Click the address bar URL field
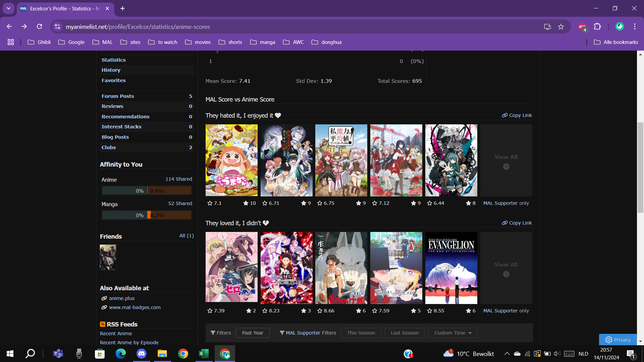 [302, 26]
